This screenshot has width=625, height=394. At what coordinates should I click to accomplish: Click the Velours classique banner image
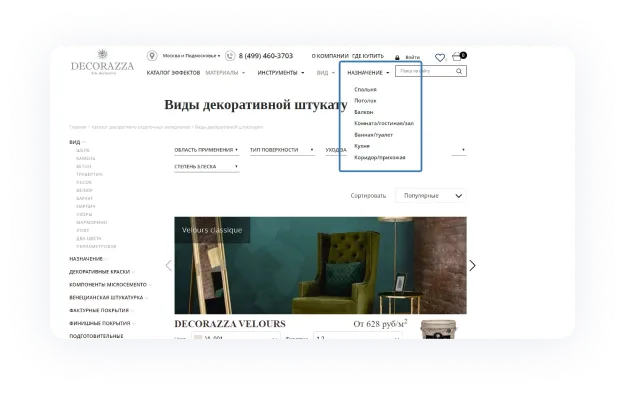point(320,265)
